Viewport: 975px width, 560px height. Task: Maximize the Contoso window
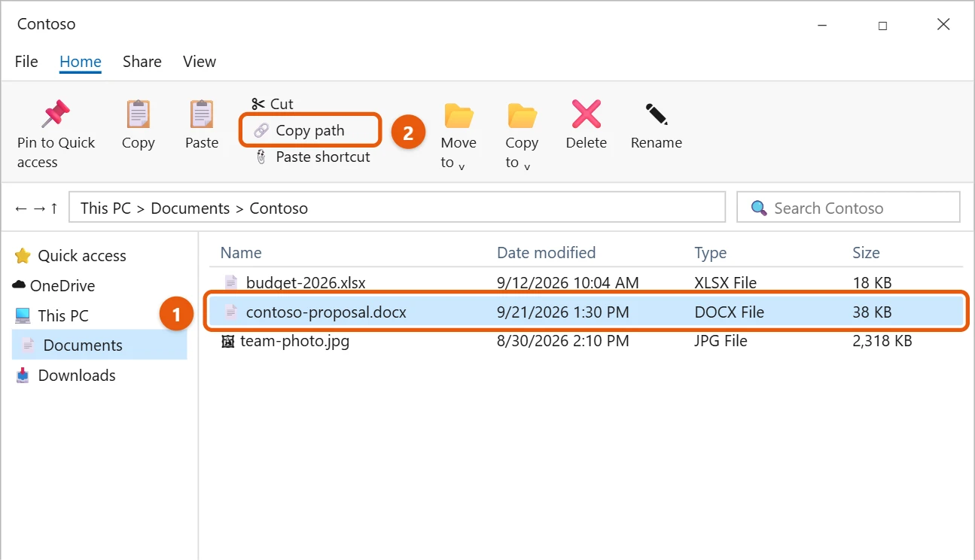(882, 25)
